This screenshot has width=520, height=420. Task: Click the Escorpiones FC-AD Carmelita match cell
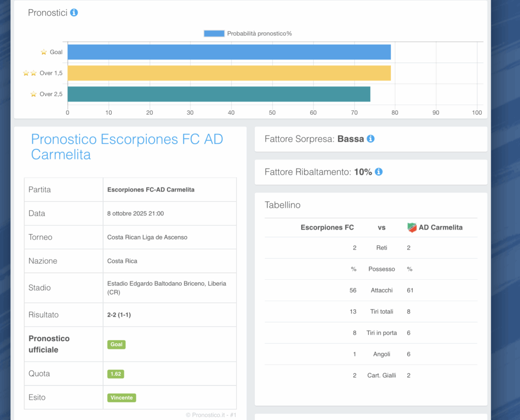[x=151, y=189]
